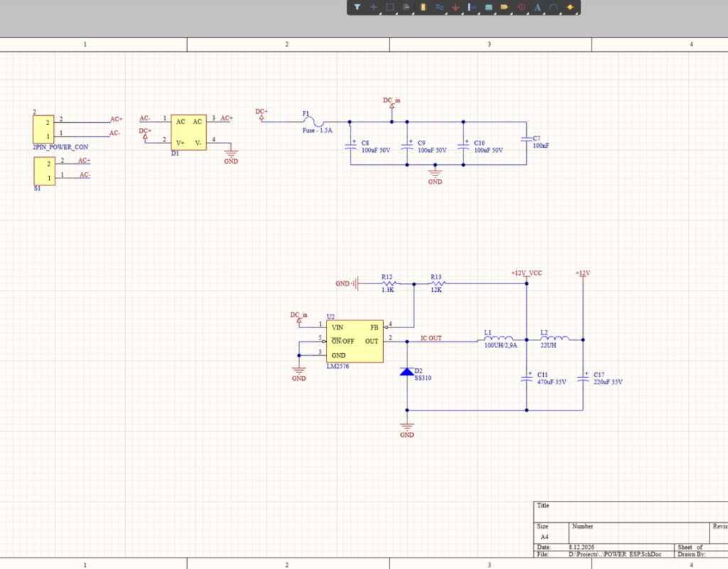Click the date '8.12.2026' in title block

click(582, 547)
